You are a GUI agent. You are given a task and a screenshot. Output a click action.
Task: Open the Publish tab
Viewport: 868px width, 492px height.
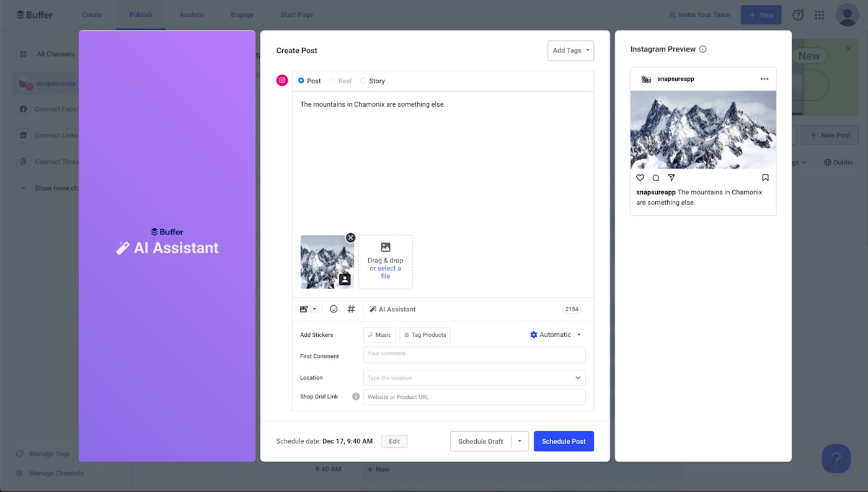click(141, 15)
